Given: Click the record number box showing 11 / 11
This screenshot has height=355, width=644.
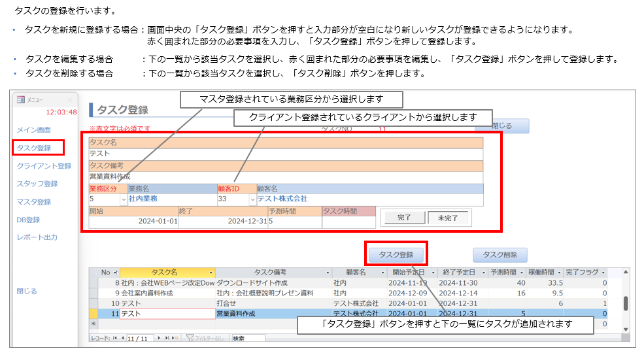Looking at the screenshot, I should coord(140,339).
